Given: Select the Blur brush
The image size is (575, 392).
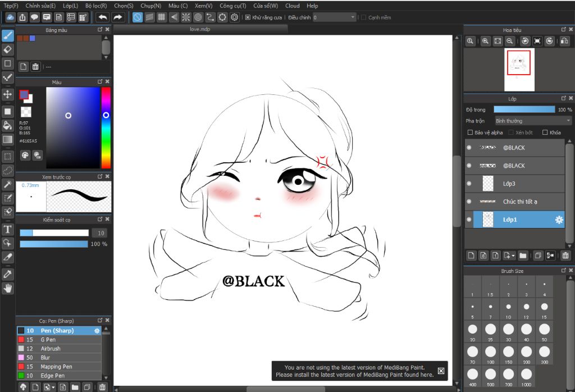Looking at the screenshot, I should pyautogui.click(x=58, y=358).
